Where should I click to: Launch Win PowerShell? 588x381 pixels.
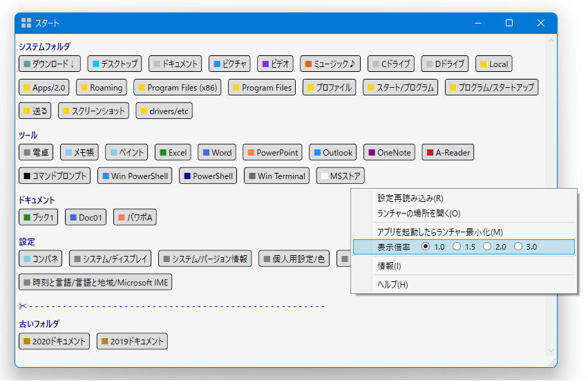point(135,176)
